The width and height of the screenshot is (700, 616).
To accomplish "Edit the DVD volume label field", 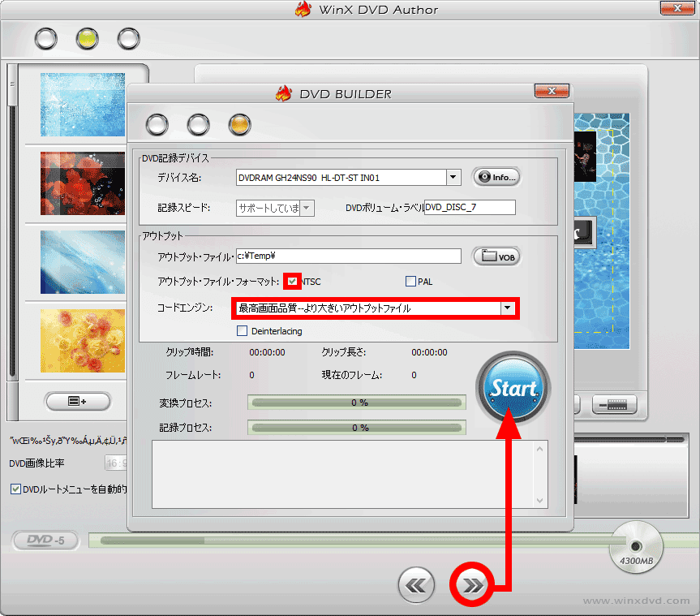I will coord(470,207).
